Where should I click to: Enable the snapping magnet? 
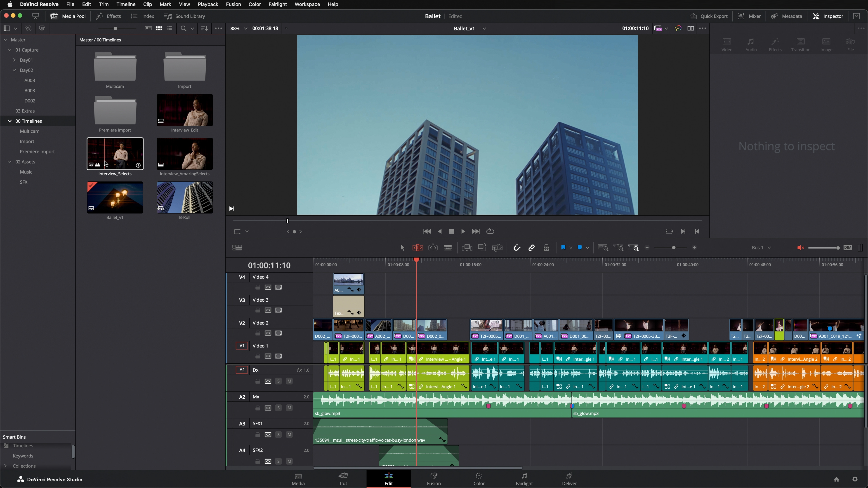[x=517, y=248]
